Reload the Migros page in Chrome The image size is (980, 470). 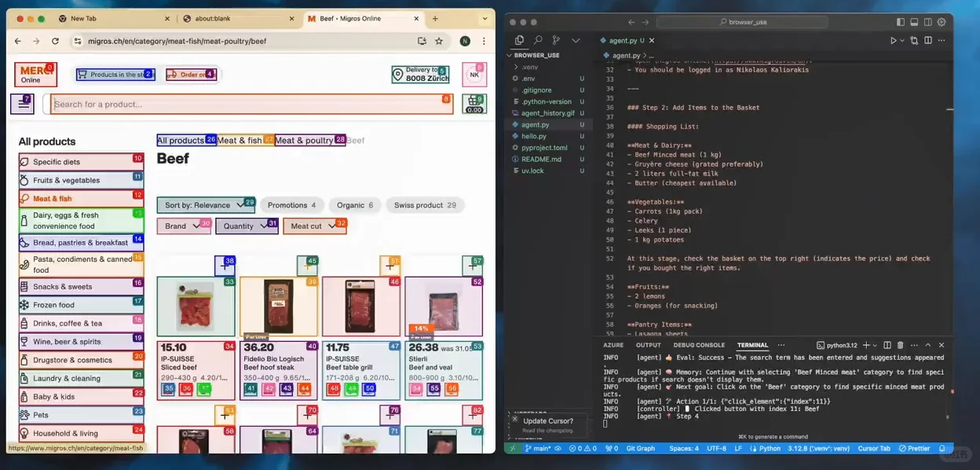(55, 41)
